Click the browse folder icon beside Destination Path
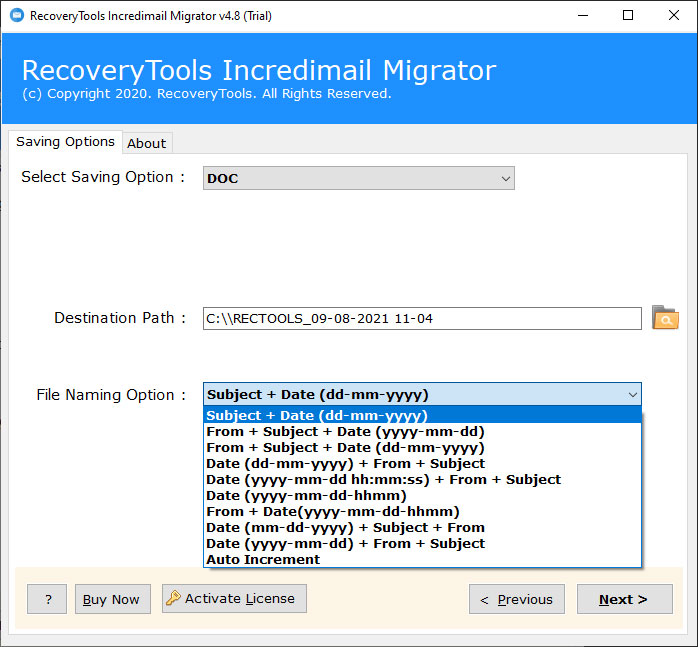The image size is (698, 647). 665,317
